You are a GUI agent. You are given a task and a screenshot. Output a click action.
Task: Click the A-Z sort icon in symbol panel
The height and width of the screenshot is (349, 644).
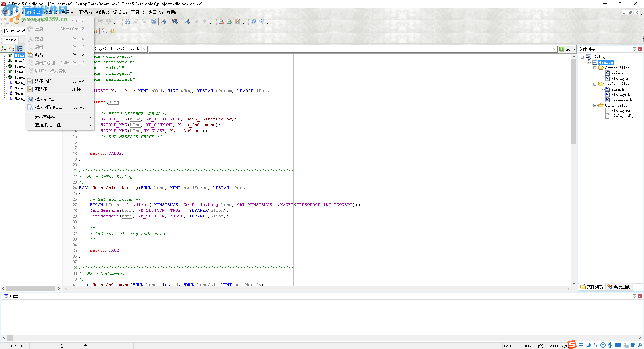(x=4, y=49)
